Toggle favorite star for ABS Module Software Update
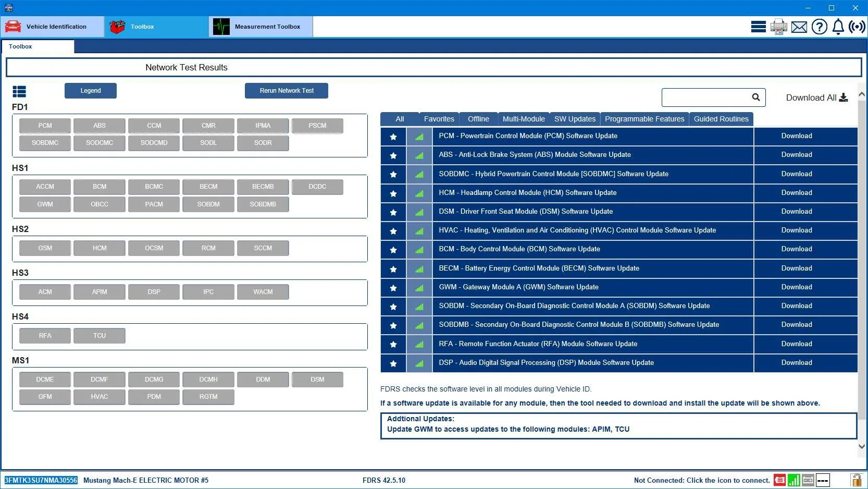 pyautogui.click(x=393, y=155)
